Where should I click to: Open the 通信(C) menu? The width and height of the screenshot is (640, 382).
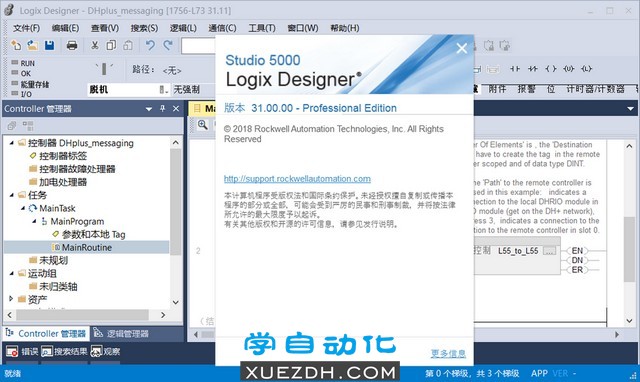point(222,28)
